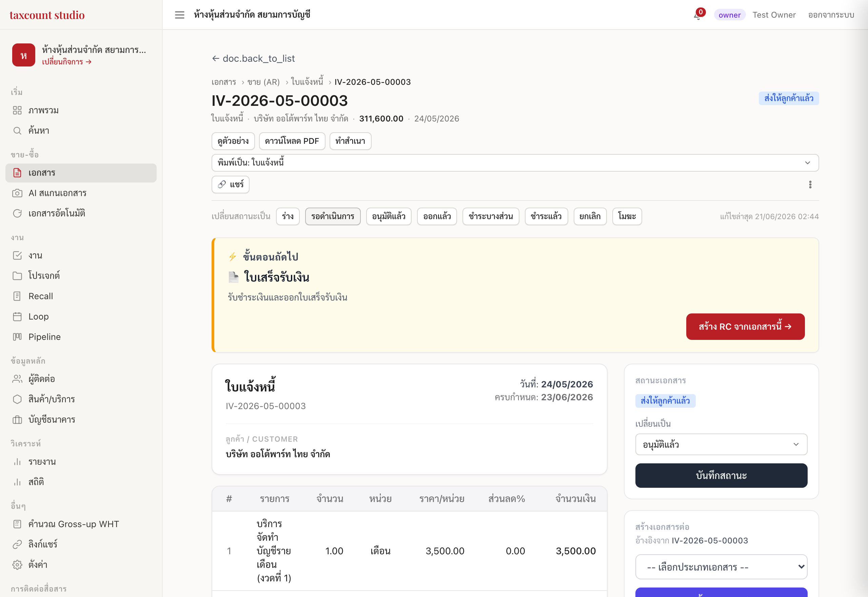Viewport: 868px width, 597px height.
Task: Open Recall in the sidebar
Action: 81,296
